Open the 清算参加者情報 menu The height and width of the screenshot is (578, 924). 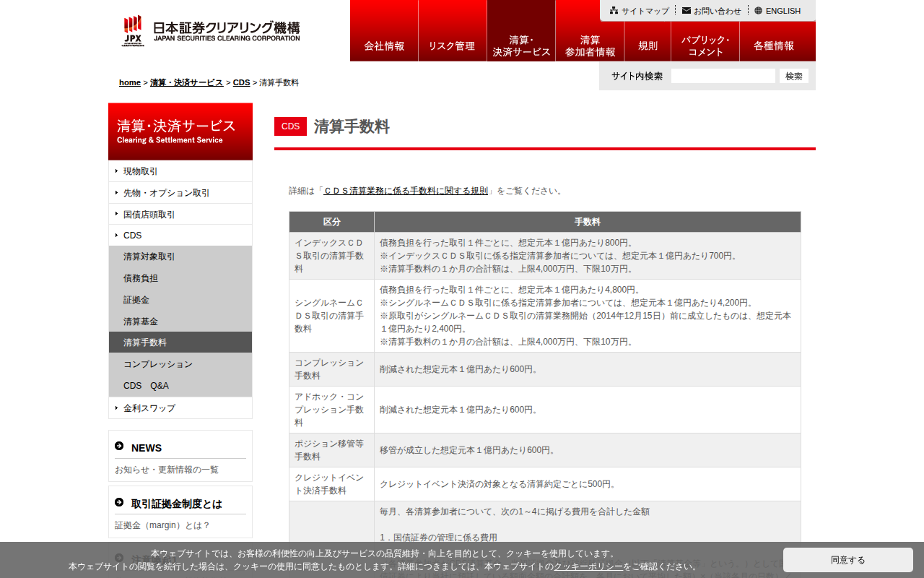tap(590, 30)
